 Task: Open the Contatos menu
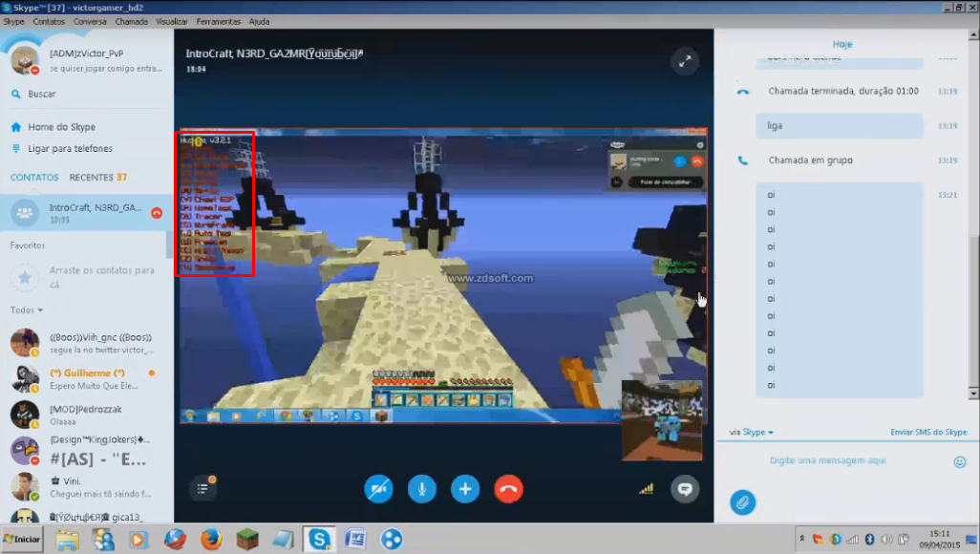point(49,21)
